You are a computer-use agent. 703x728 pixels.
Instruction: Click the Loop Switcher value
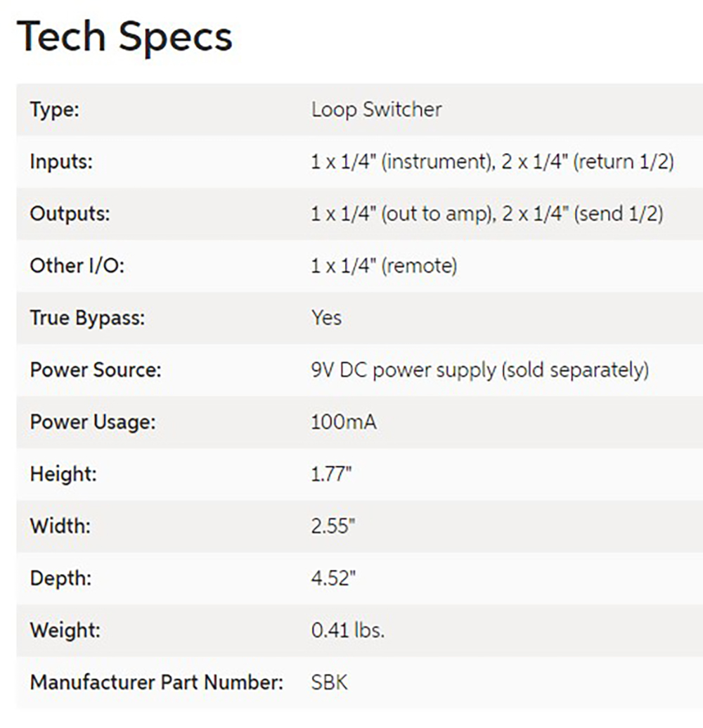(376, 110)
